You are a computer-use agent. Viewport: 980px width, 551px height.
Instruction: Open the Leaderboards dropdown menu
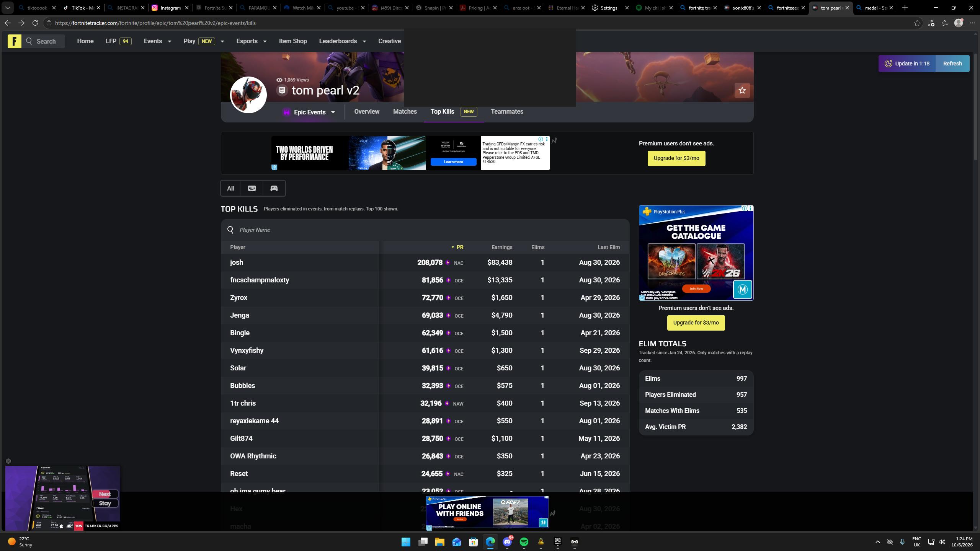point(343,41)
